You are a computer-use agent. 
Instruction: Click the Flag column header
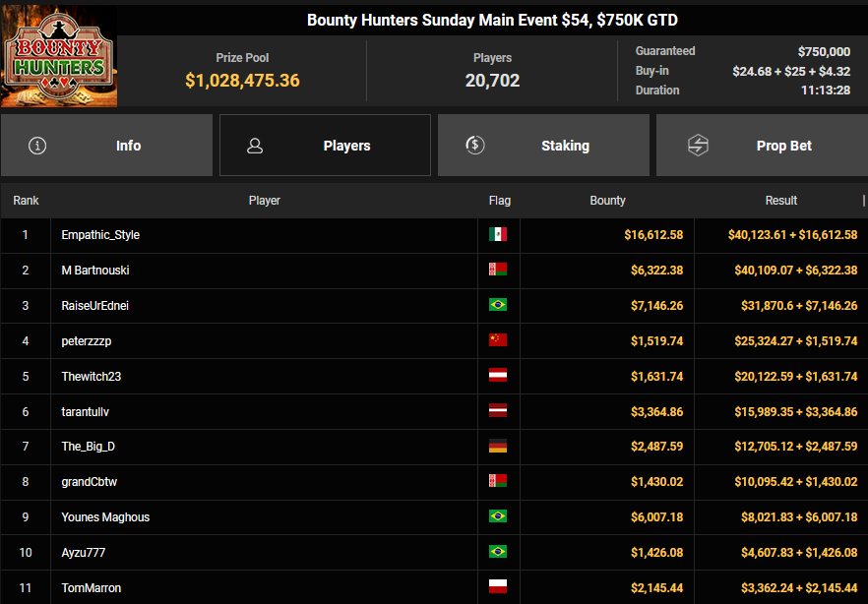[499, 201]
